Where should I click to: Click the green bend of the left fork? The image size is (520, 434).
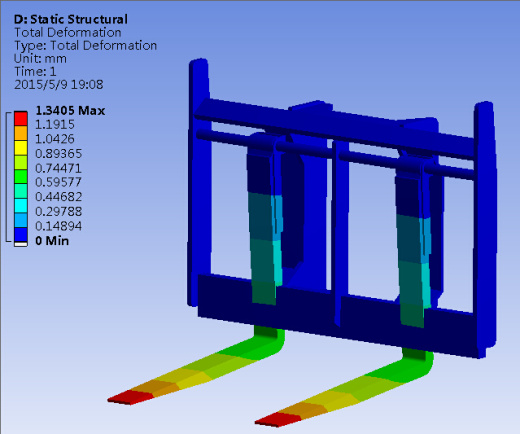click(x=268, y=342)
